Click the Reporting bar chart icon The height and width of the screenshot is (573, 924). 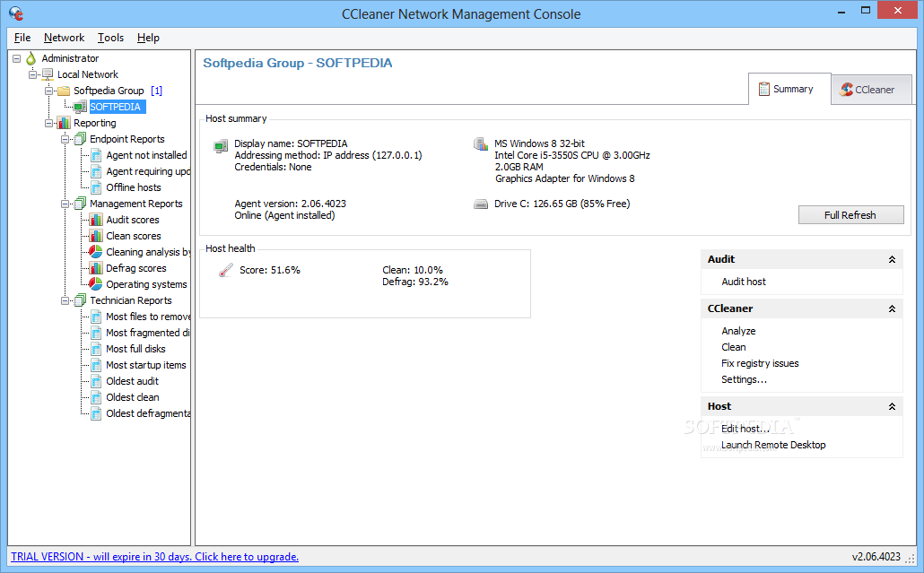[x=64, y=123]
